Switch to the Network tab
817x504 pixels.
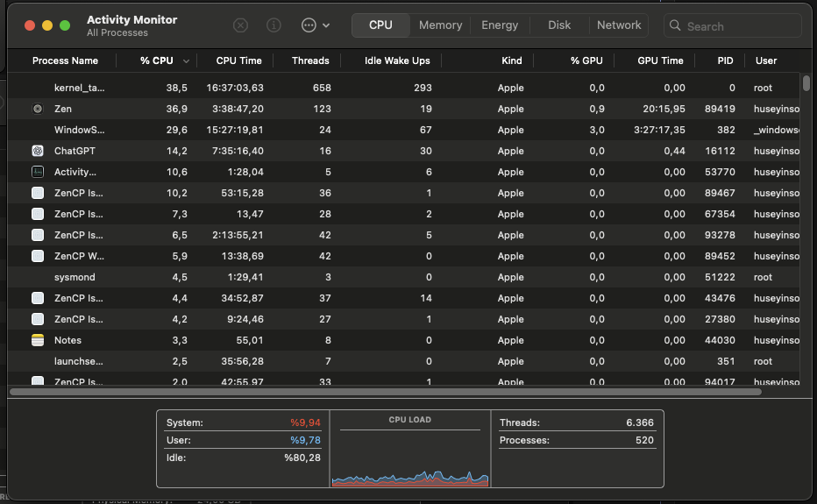619,25
